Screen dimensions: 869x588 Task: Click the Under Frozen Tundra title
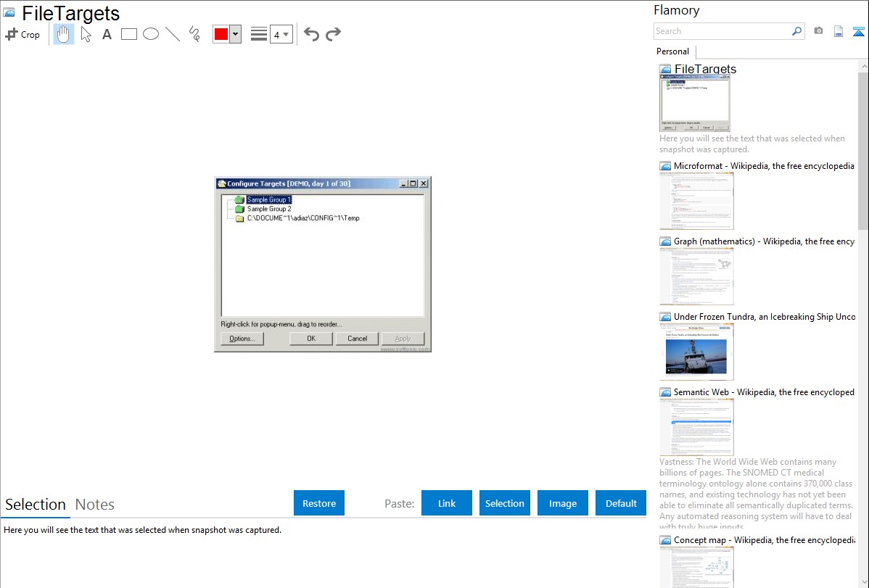(765, 316)
